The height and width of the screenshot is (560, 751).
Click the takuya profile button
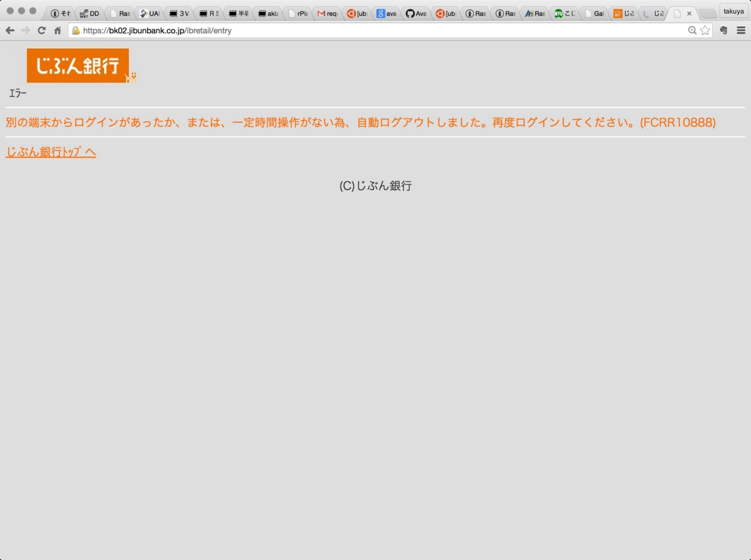[733, 11]
